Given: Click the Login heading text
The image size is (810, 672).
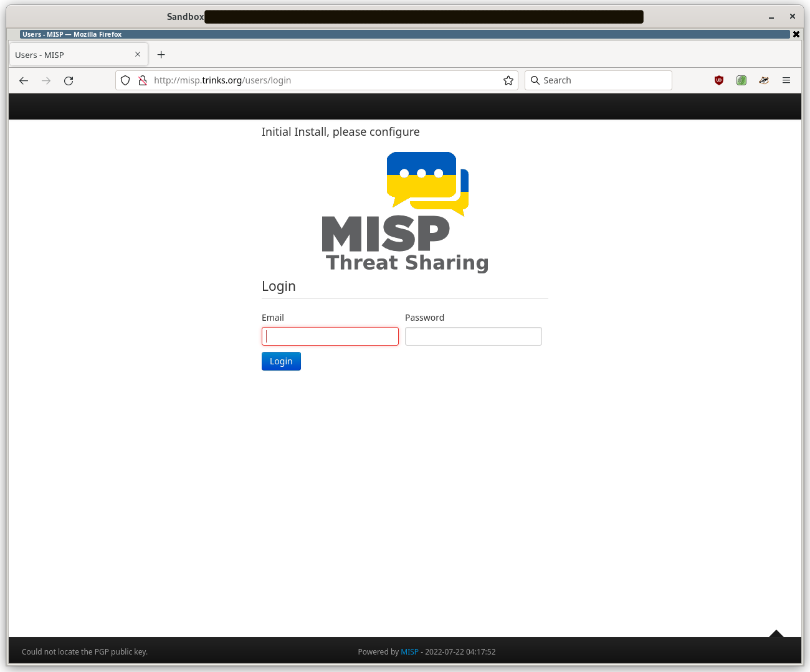Looking at the screenshot, I should coord(279,286).
